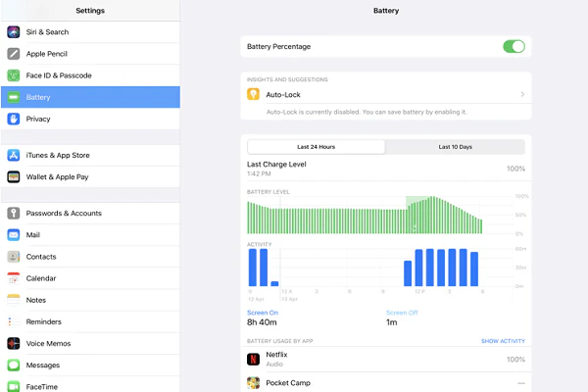Open Reminders settings label
The width and height of the screenshot is (588, 392).
[43, 321]
